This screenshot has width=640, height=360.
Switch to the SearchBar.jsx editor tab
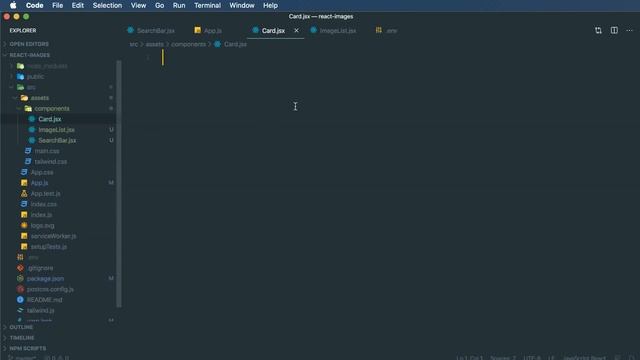(x=156, y=31)
